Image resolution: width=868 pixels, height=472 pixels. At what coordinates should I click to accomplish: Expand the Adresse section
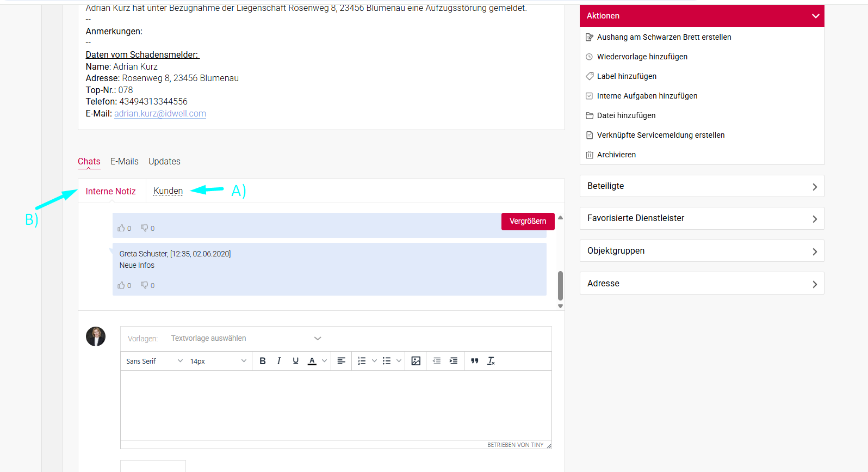coord(702,283)
